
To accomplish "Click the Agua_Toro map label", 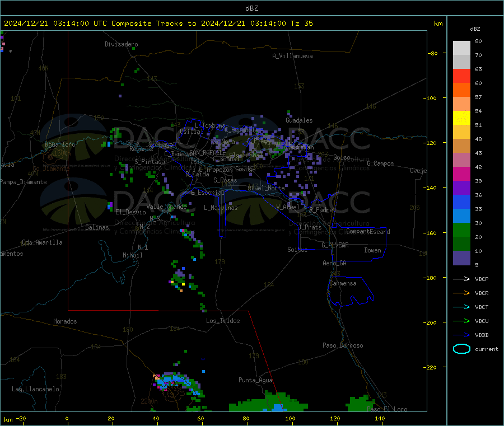I will coord(60,144).
